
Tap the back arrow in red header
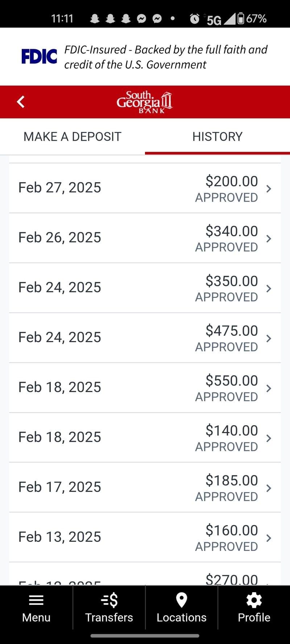21,102
